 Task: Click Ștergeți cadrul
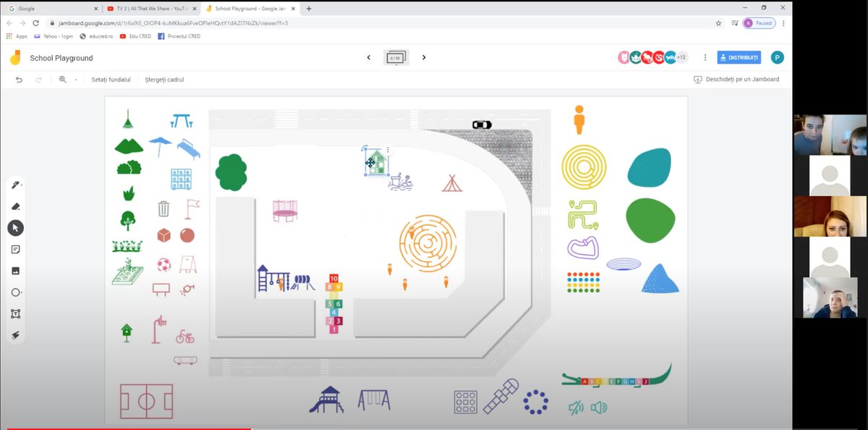[165, 80]
